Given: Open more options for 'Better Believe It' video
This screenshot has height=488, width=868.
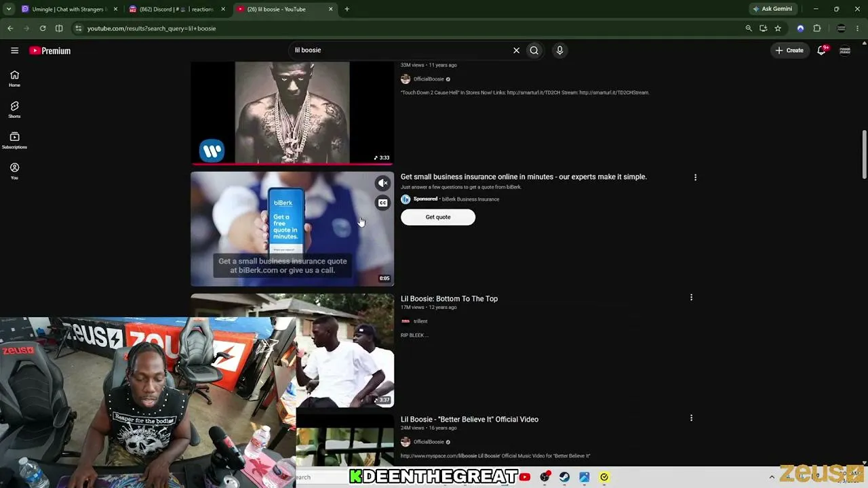Looking at the screenshot, I should click(x=691, y=418).
